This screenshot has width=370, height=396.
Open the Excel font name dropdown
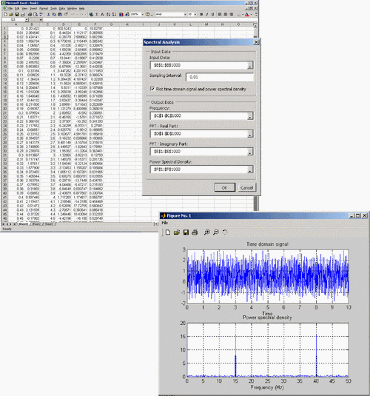coord(185,14)
